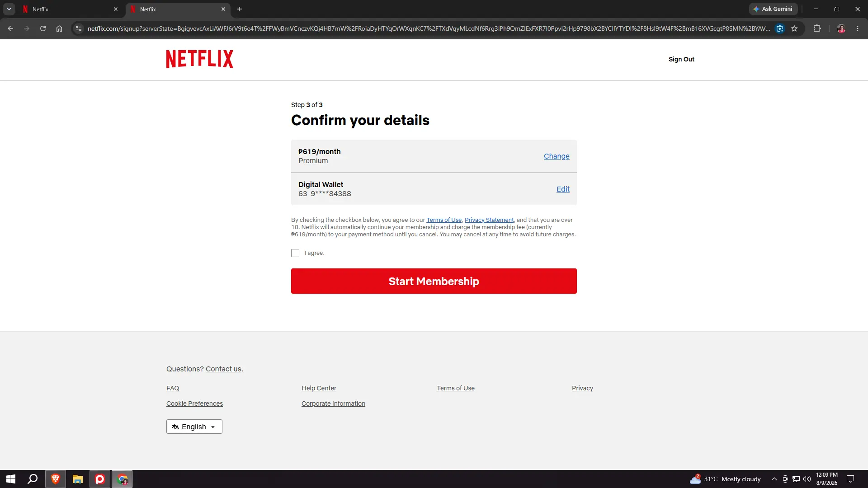View site information icon in address bar
868x488 pixels.
pos(79,28)
